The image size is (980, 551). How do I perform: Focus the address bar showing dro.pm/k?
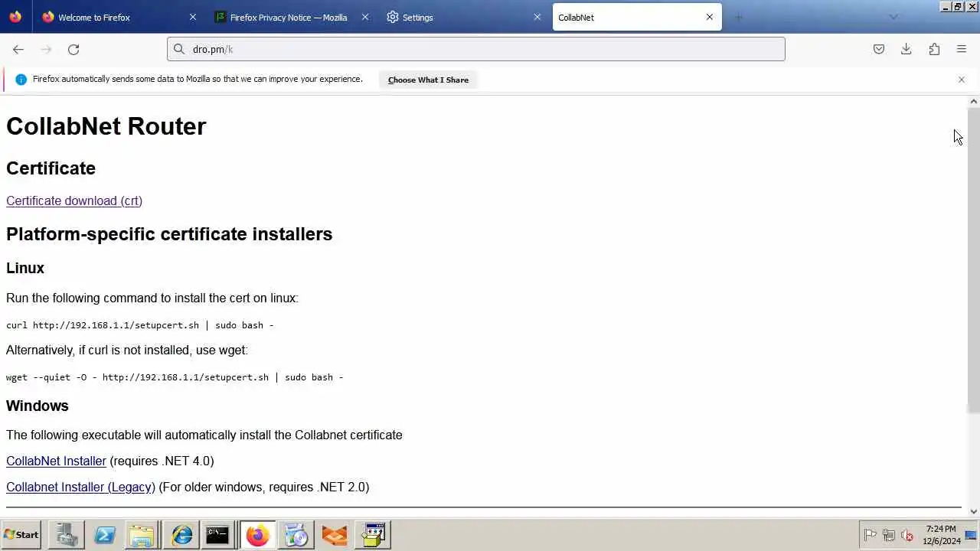click(x=476, y=49)
